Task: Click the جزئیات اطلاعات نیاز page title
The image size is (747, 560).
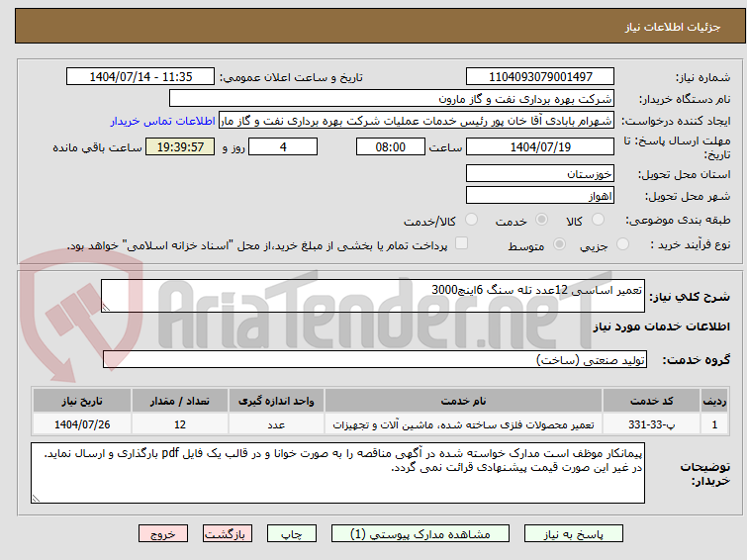Action: click(x=673, y=27)
